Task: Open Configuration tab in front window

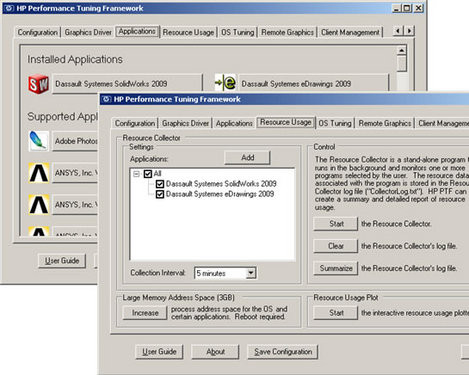Action: [135, 123]
